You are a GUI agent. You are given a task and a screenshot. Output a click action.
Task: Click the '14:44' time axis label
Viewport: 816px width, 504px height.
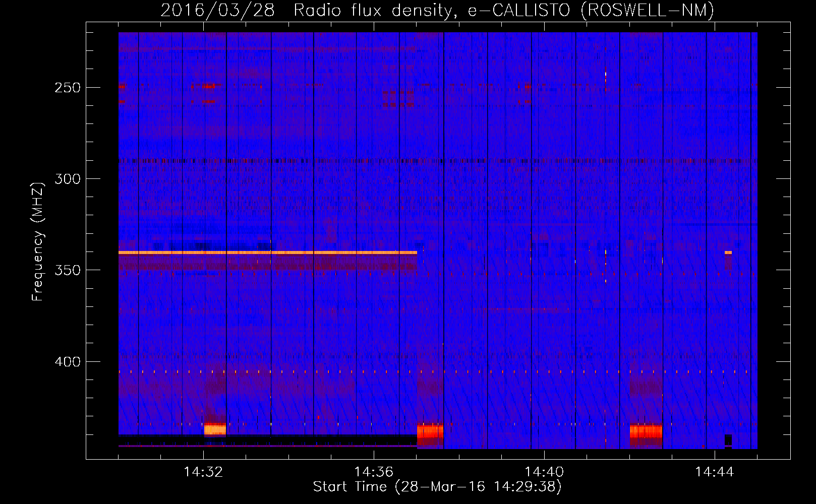tap(715, 472)
